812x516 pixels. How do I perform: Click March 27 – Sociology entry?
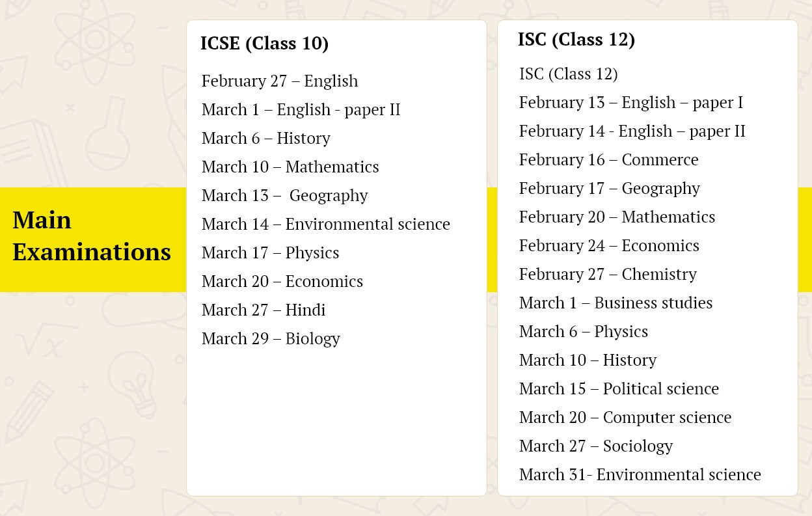(596, 446)
